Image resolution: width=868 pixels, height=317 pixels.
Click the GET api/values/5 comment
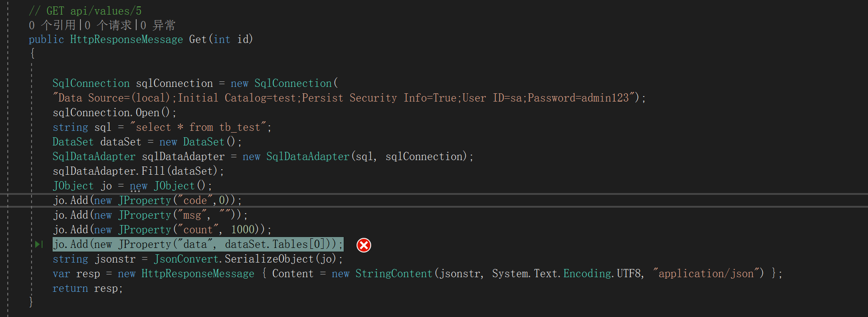coord(85,11)
